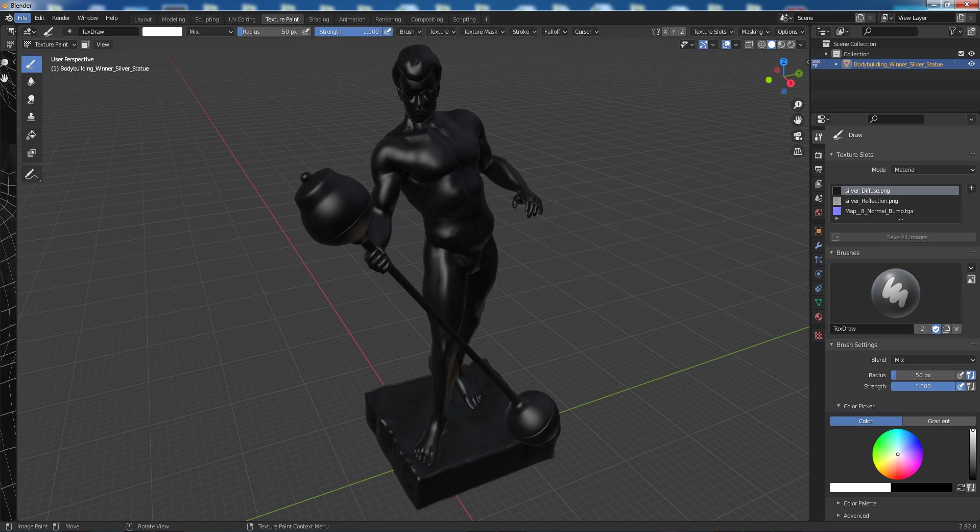The width and height of the screenshot is (980, 532).
Task: Click Save All Images button
Action: (x=903, y=237)
